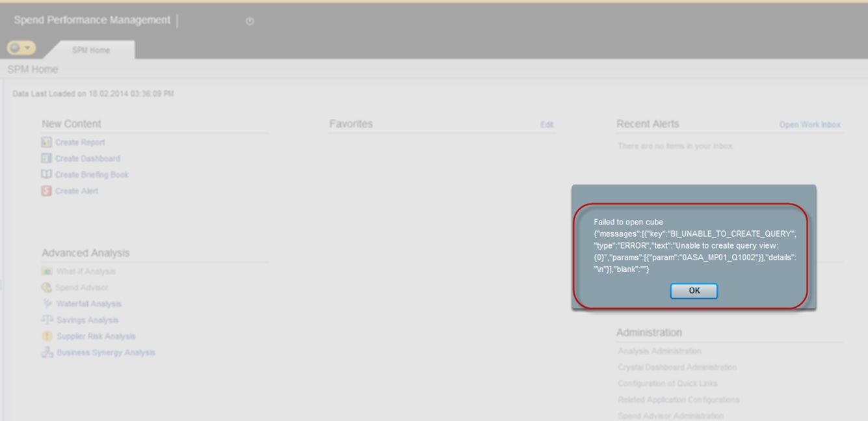The height and width of the screenshot is (421, 868).
Task: Click the Business Synergy Analysis icon
Action: pyautogui.click(x=47, y=352)
